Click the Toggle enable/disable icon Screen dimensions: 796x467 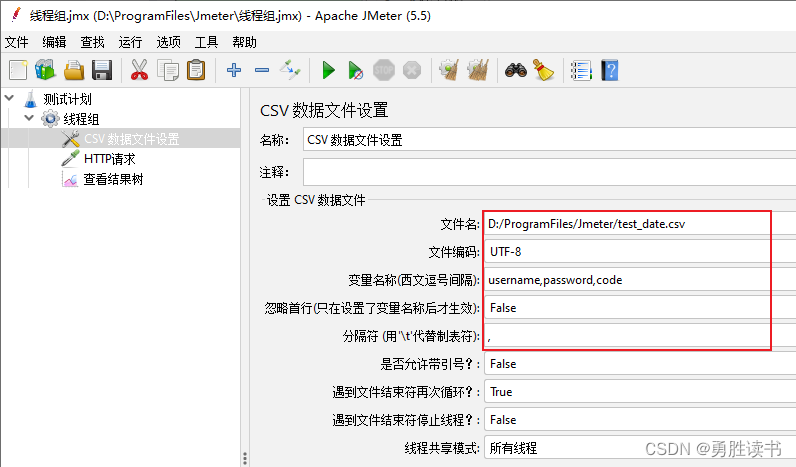coord(290,70)
